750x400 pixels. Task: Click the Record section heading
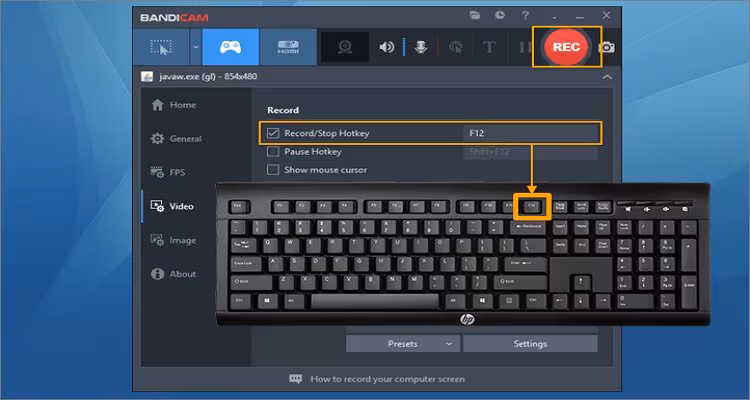pyautogui.click(x=283, y=110)
